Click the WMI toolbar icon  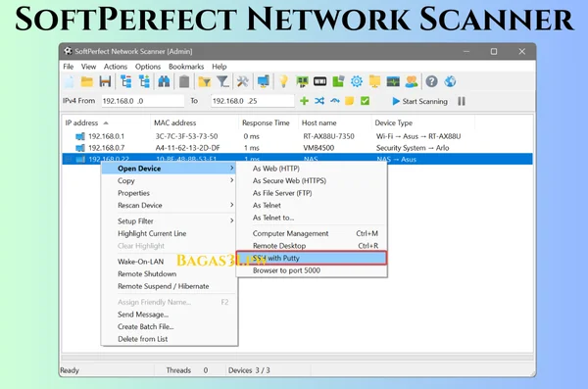tap(319, 81)
